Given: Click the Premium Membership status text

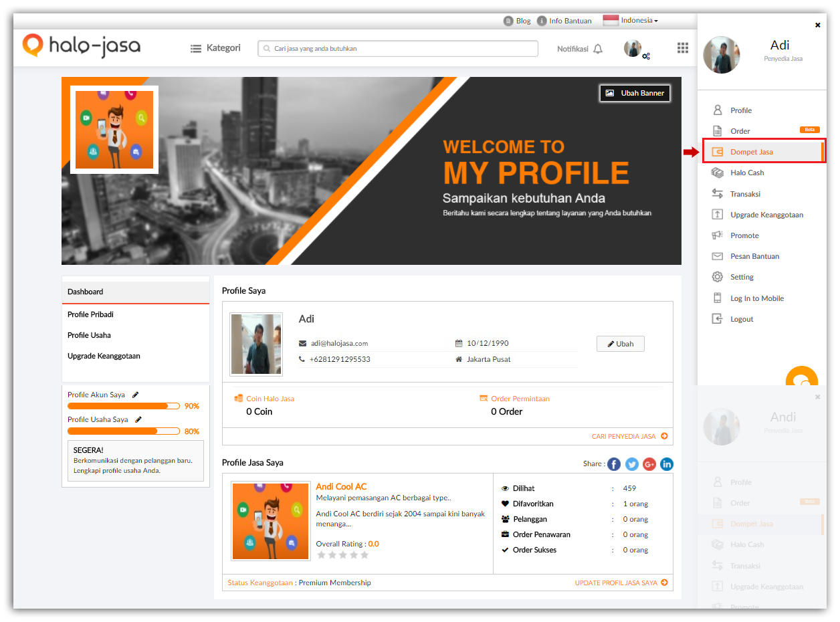Looking at the screenshot, I should click(334, 583).
